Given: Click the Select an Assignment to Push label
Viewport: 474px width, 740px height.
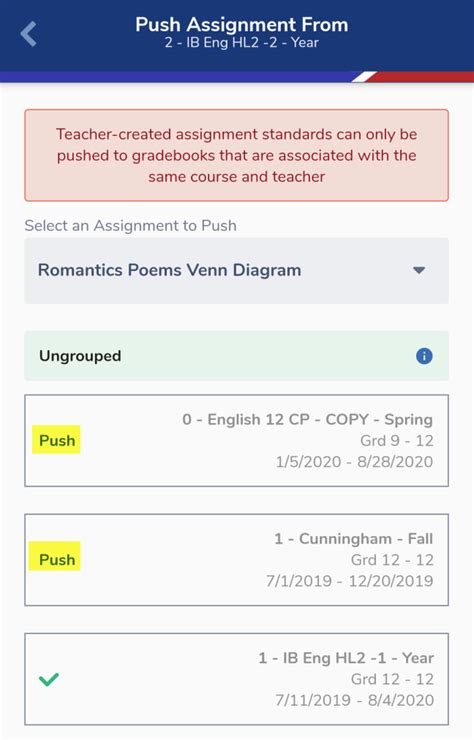Looking at the screenshot, I should pos(130,226).
